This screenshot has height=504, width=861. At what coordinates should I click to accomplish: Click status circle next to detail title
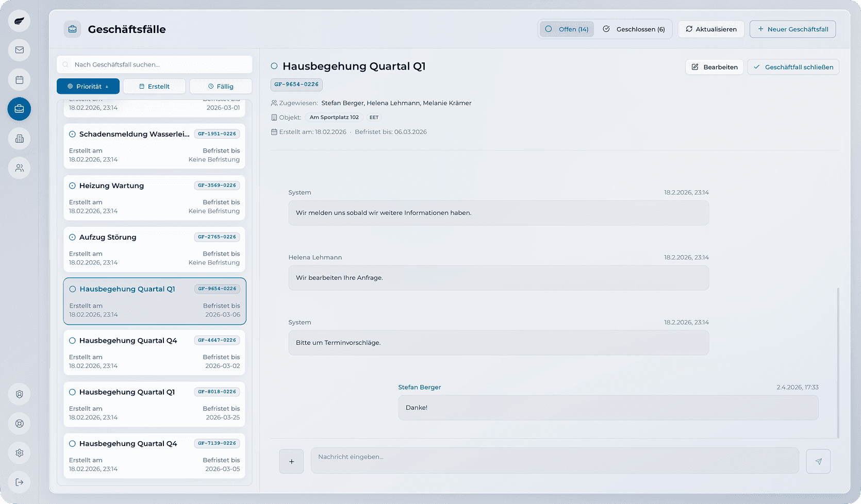274,66
